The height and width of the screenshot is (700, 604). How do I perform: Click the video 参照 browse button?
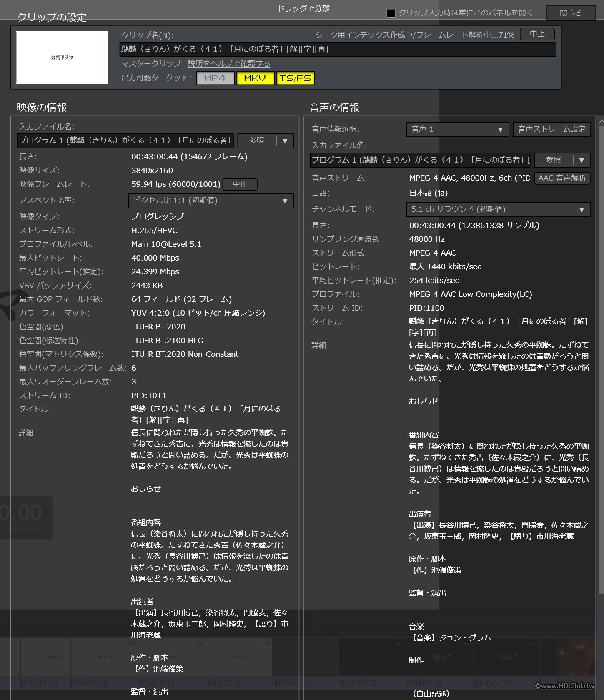[257, 141]
